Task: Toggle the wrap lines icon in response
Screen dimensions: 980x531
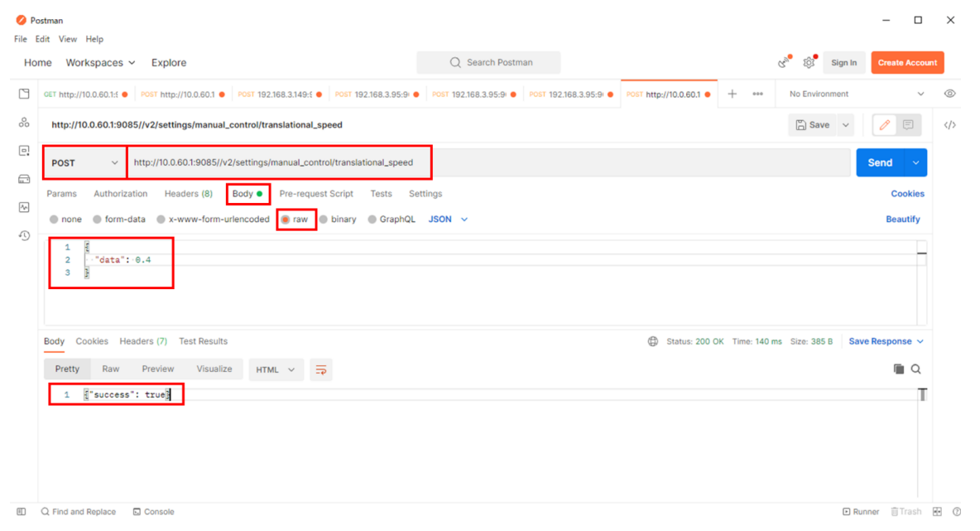Action: pos(321,369)
